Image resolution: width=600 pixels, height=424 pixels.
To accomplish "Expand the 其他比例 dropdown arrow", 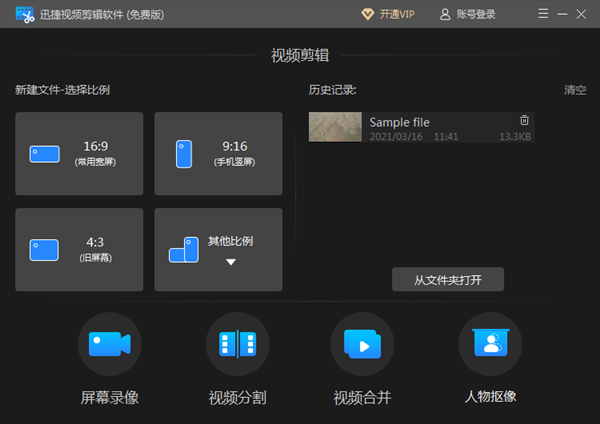I will (231, 262).
